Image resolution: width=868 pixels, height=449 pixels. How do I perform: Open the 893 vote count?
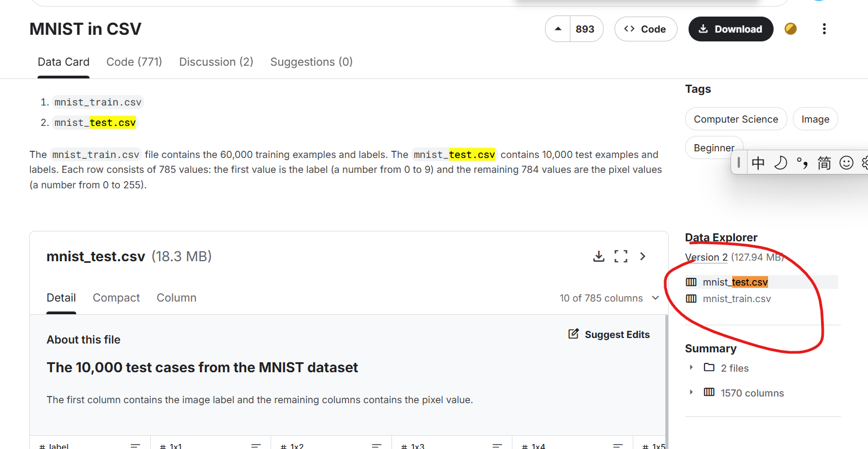(585, 29)
